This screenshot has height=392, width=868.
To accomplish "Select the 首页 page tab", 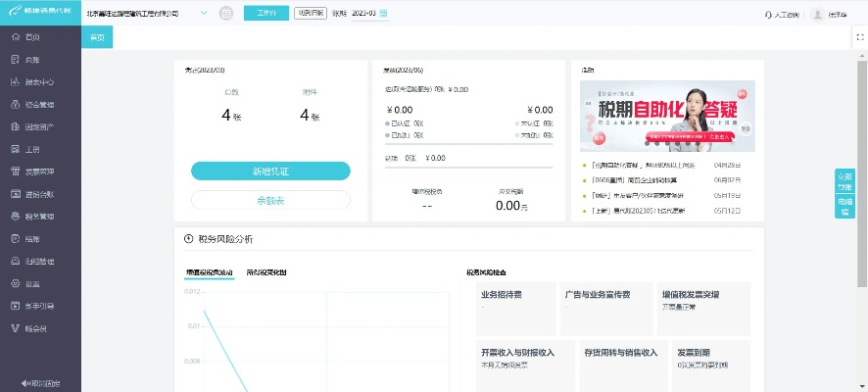I will point(97,36).
